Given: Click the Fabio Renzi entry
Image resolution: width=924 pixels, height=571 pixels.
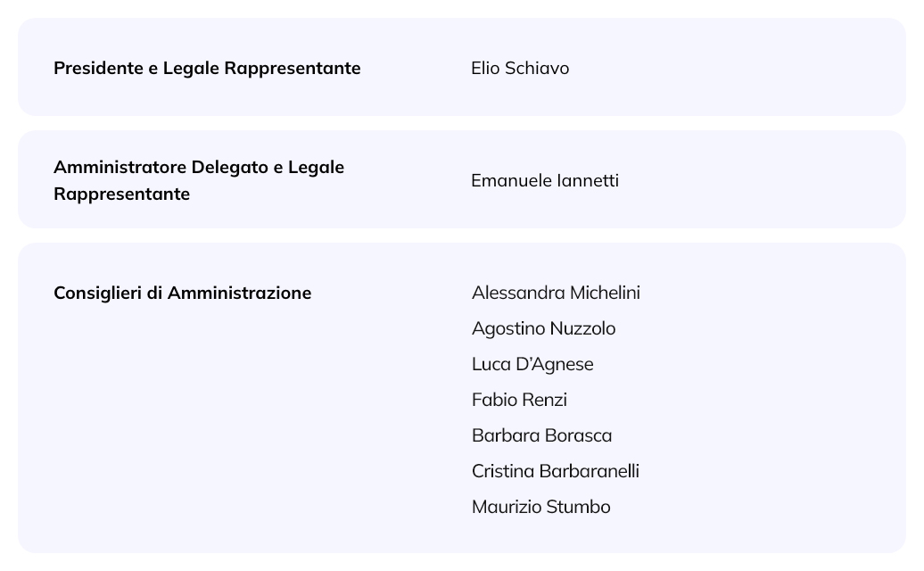Looking at the screenshot, I should (x=519, y=401).
